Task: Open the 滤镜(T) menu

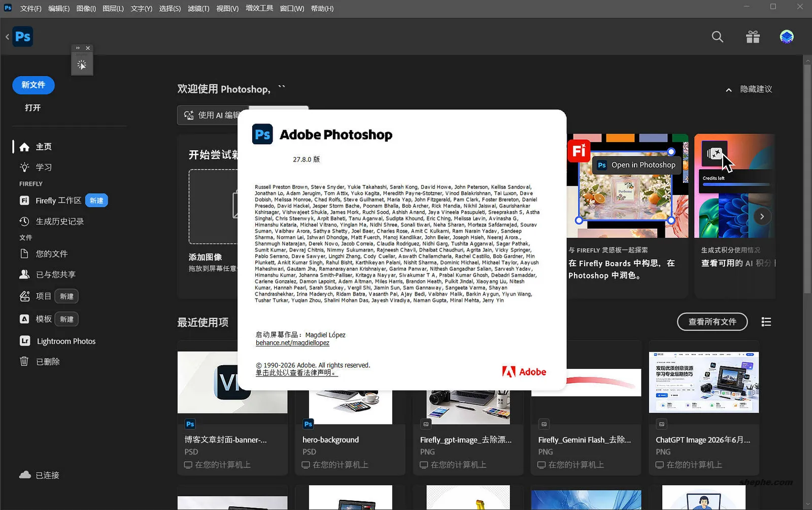Action: [198, 9]
